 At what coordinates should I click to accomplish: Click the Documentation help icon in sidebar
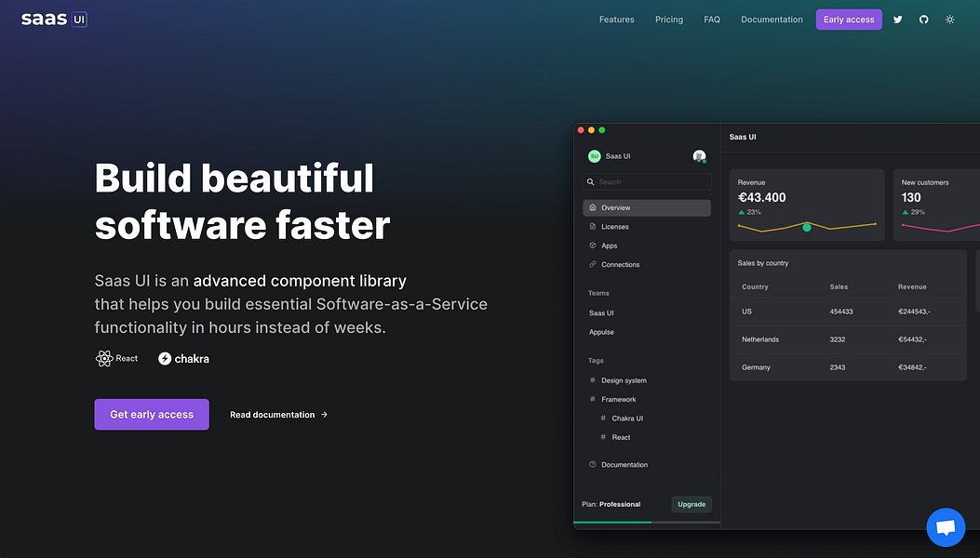coord(593,464)
